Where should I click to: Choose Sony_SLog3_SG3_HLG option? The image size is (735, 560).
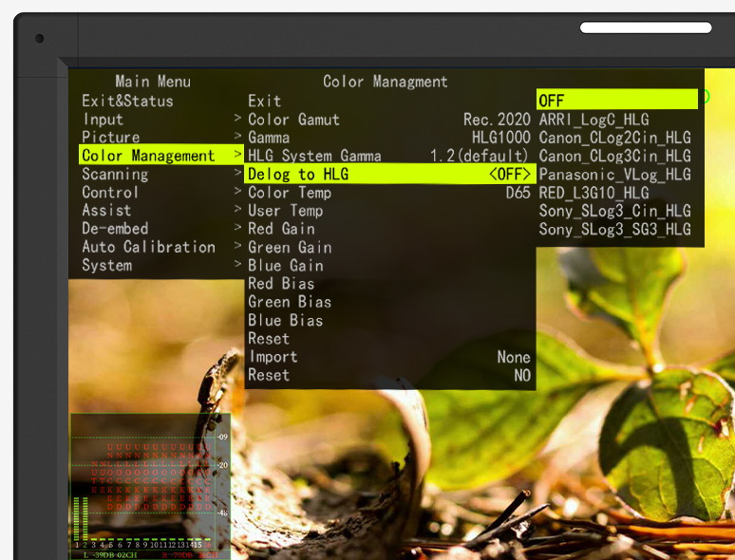point(614,230)
